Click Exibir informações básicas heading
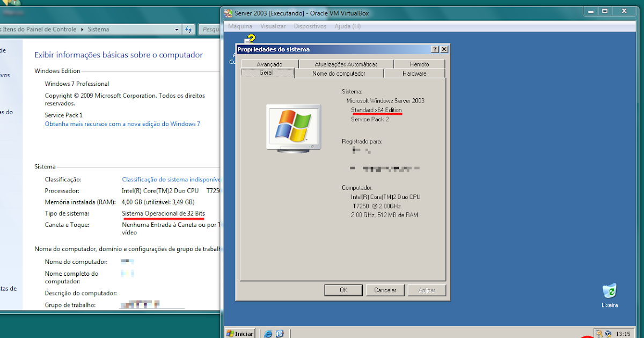The height and width of the screenshot is (338, 644). (x=119, y=55)
